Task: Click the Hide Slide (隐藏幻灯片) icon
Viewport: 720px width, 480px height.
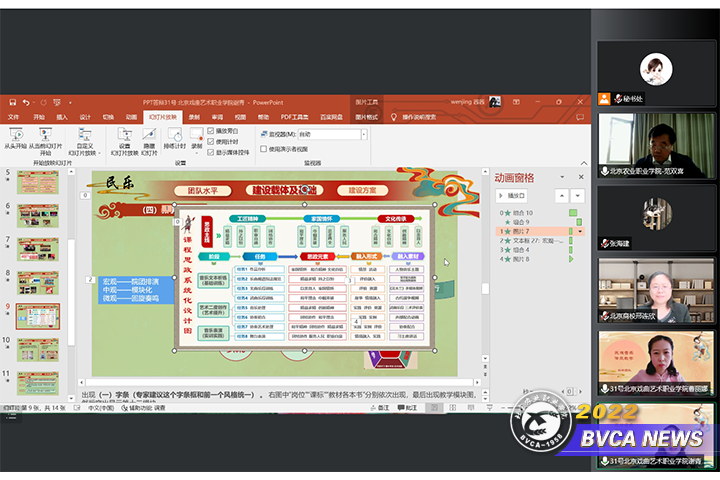Action: (x=149, y=136)
